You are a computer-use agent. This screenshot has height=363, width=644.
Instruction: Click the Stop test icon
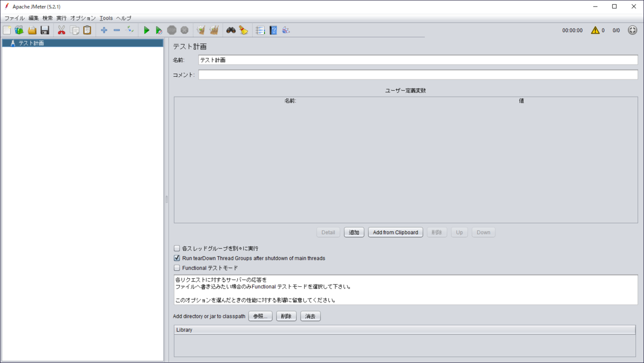172,30
